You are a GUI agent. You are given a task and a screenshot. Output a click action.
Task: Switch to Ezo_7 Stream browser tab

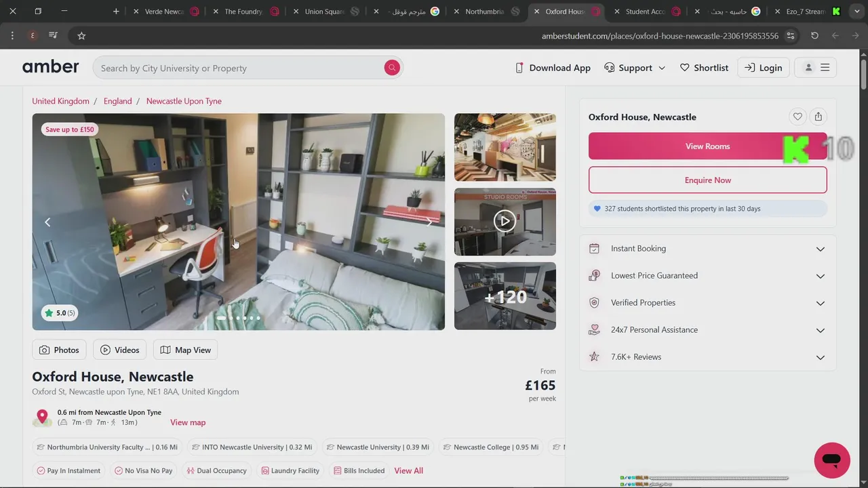806,12
